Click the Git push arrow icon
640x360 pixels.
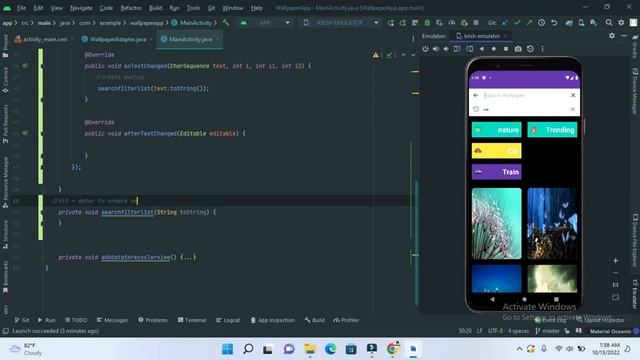tap(529, 22)
